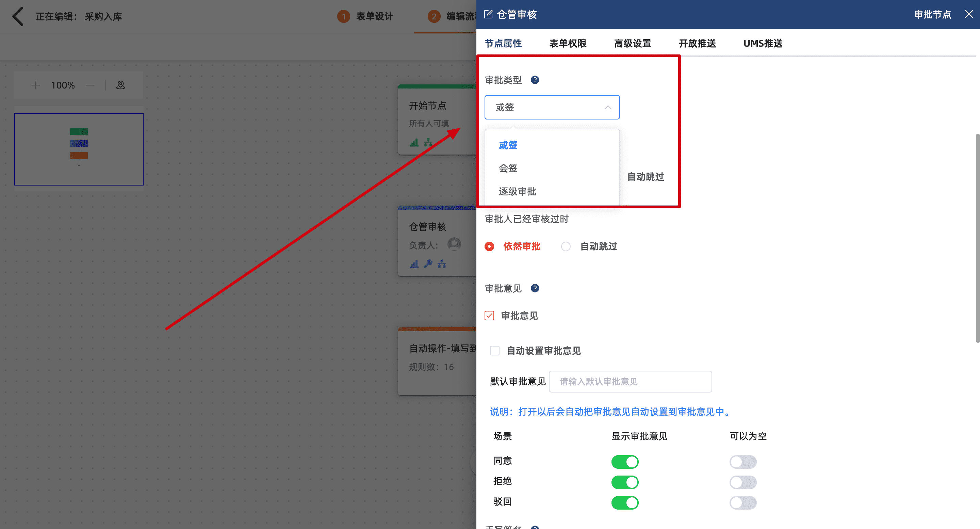This screenshot has height=529, width=980.
Task: Click the zoom in plus icon
Action: tap(35, 85)
